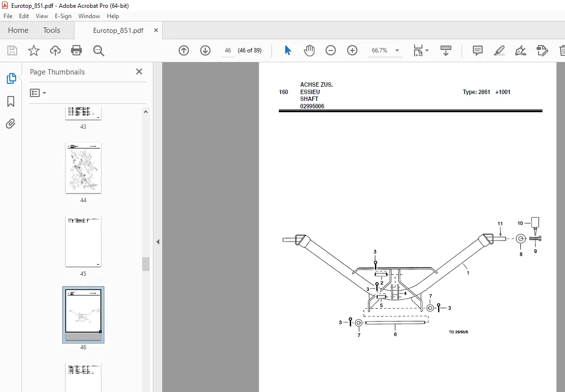The width and height of the screenshot is (565, 392).
Task: Click the thumbnail panel scrollbar handle
Action: point(146,264)
